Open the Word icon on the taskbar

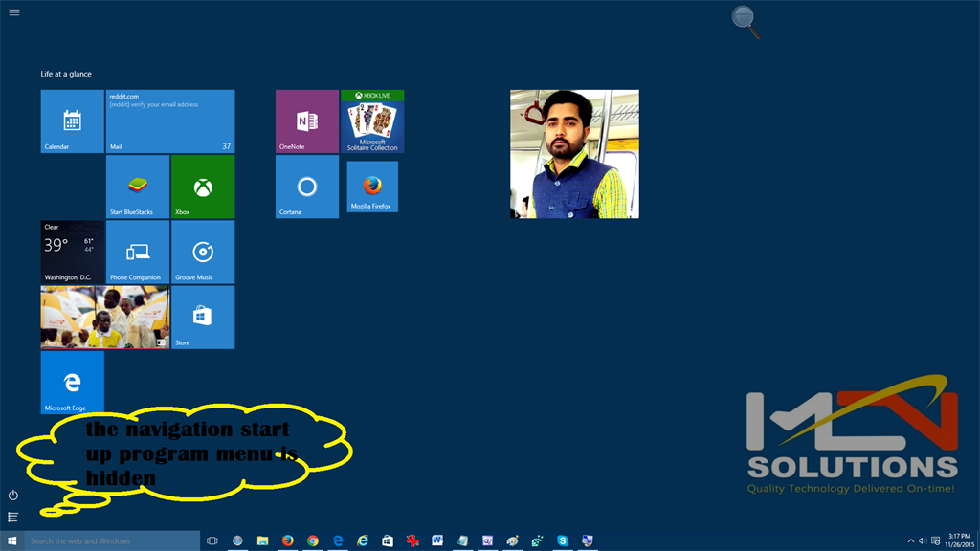tap(437, 541)
